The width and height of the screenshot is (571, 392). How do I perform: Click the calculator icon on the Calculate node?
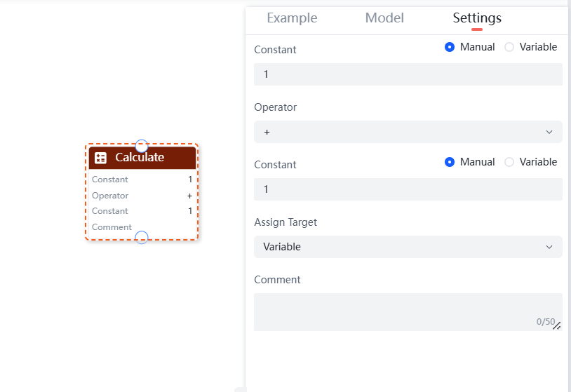(100, 158)
